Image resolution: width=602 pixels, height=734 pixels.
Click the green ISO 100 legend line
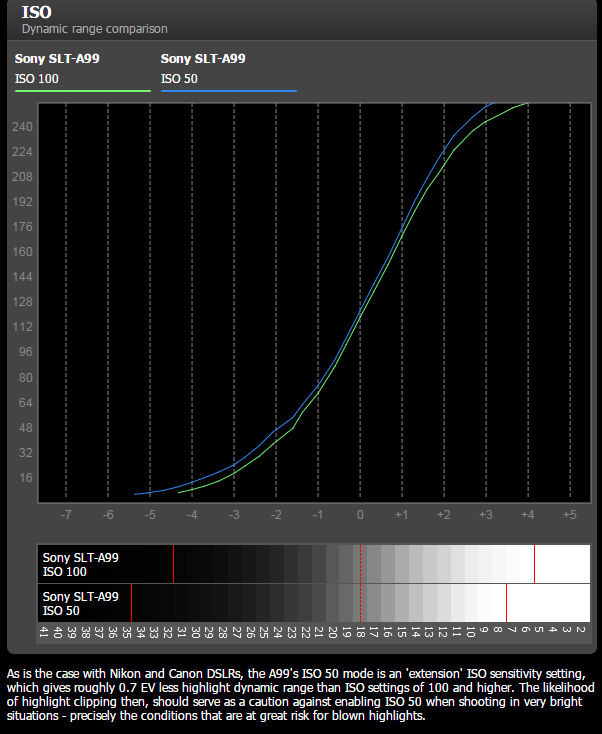[x=83, y=91]
